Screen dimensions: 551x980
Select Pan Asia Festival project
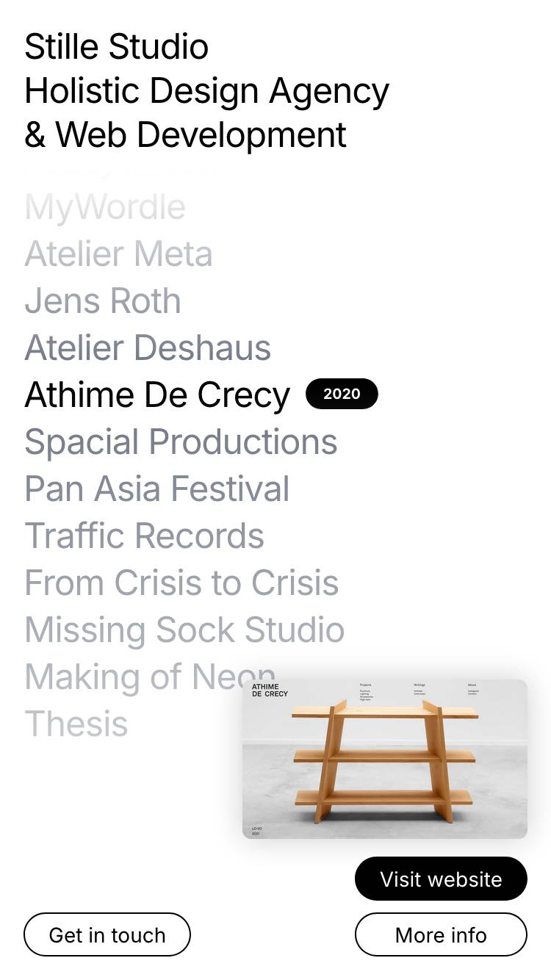click(x=157, y=489)
